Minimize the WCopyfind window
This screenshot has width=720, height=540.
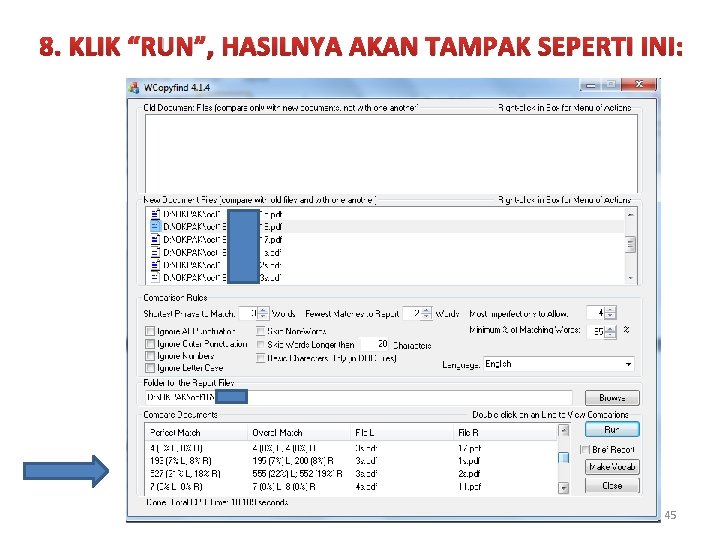click(591, 85)
